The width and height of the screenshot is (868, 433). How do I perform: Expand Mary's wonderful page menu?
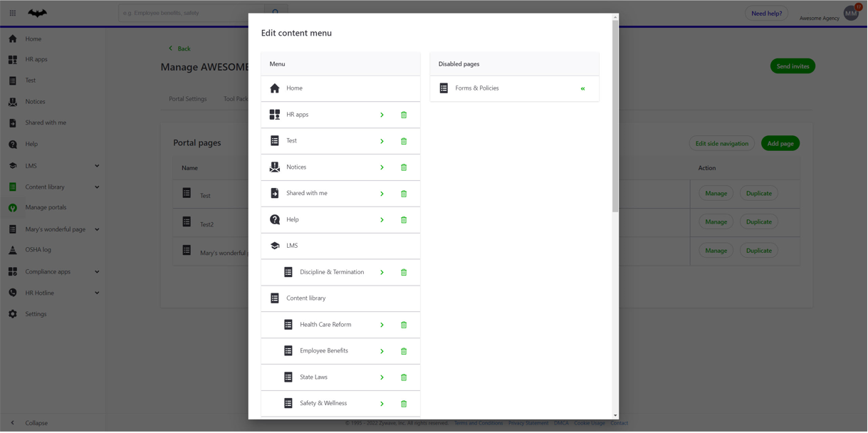click(x=97, y=229)
